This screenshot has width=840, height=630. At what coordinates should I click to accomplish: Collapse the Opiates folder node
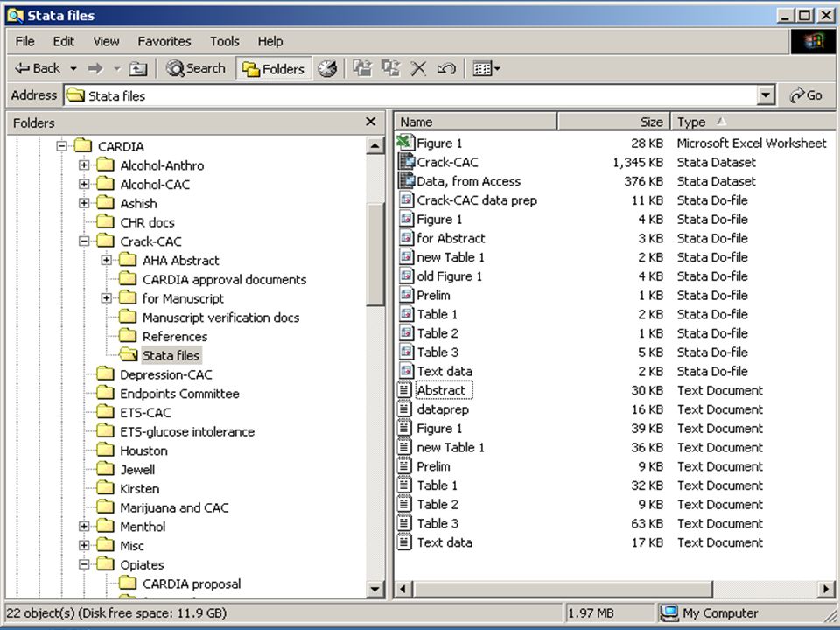(x=84, y=564)
